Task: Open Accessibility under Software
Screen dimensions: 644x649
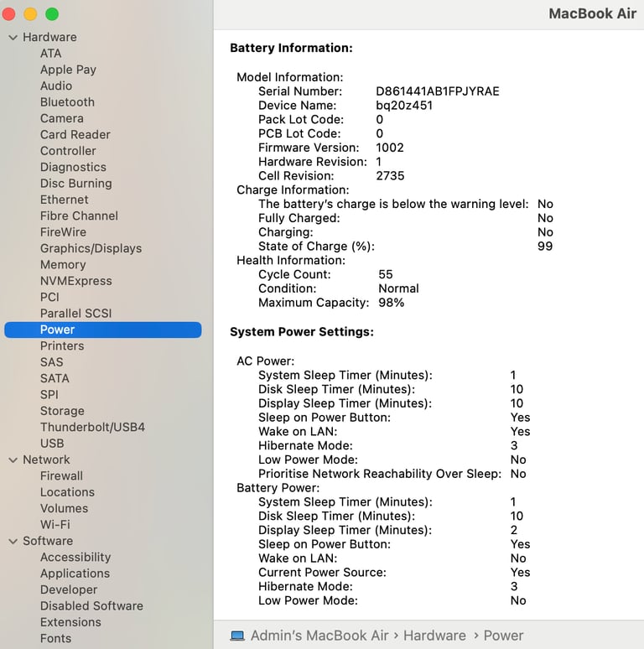Action: pyautogui.click(x=75, y=557)
